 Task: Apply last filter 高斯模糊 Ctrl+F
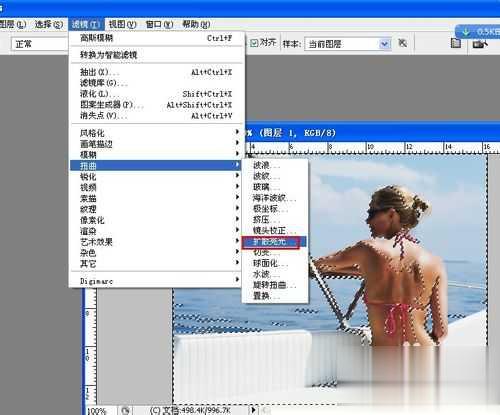tap(157, 38)
